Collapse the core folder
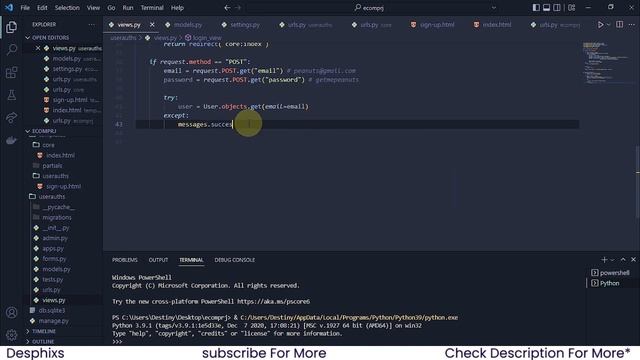The height and width of the screenshot is (360, 640). [x=48, y=145]
